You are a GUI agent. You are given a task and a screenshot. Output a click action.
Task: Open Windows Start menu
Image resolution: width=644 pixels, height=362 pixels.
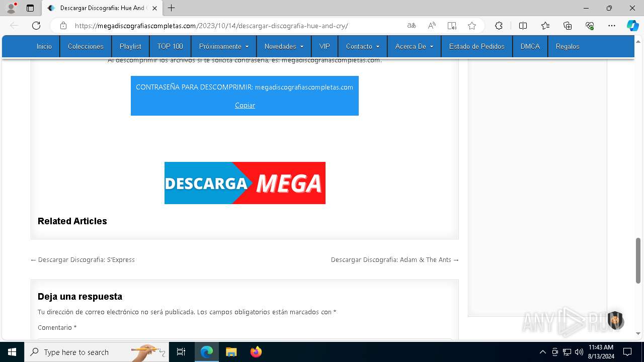pos(12,352)
